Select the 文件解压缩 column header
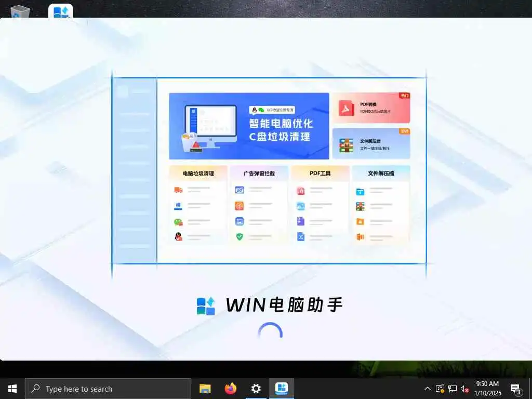532x399 pixels. coord(381,174)
